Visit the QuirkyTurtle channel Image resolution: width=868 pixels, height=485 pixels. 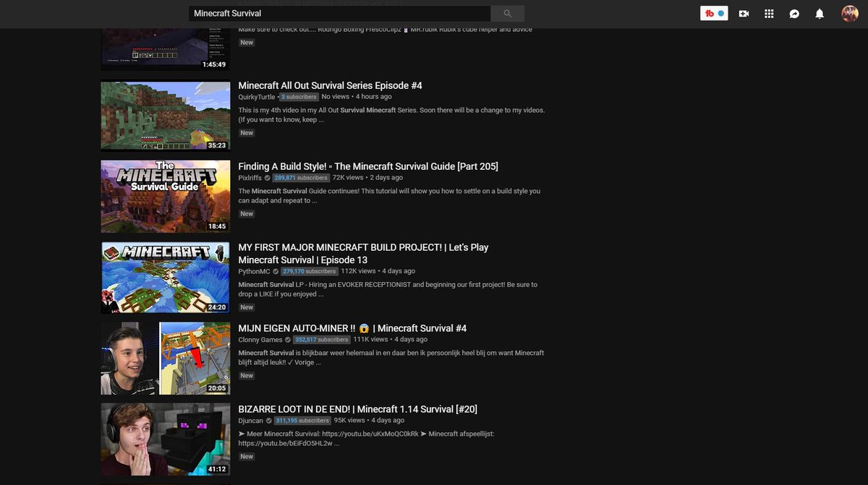257,96
